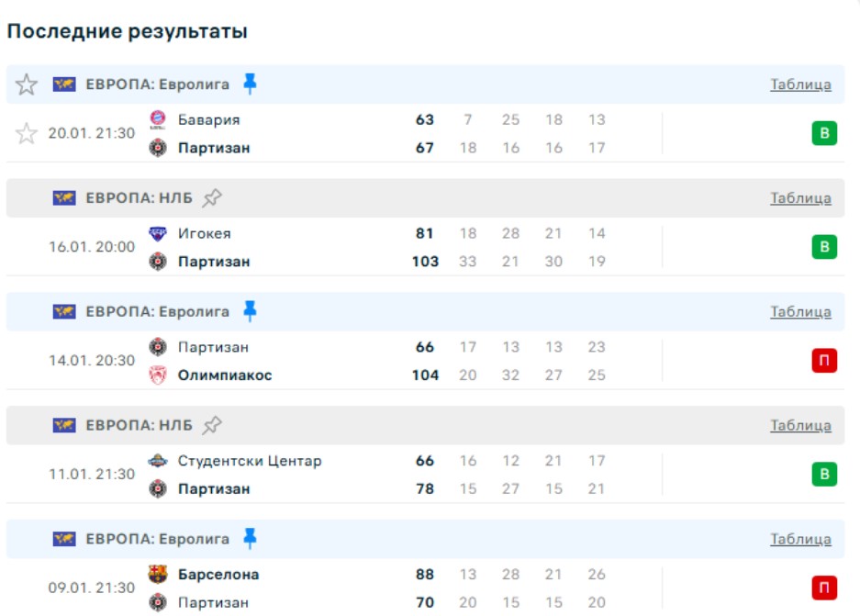
Task: Click the Барселона team crest
Action: [158, 575]
